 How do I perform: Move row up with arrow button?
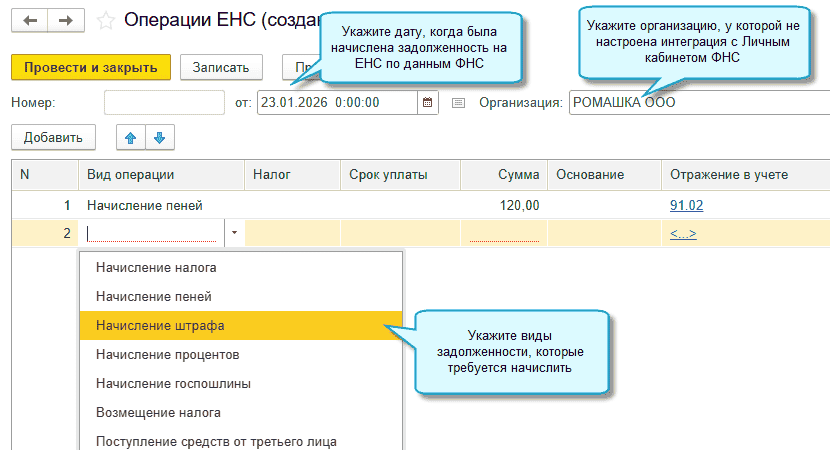click(x=130, y=137)
